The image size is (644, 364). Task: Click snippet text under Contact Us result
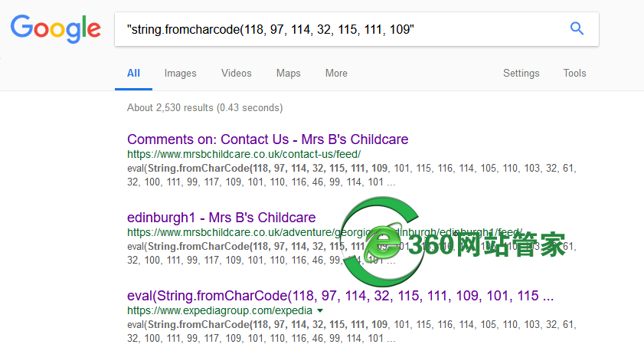point(351,175)
